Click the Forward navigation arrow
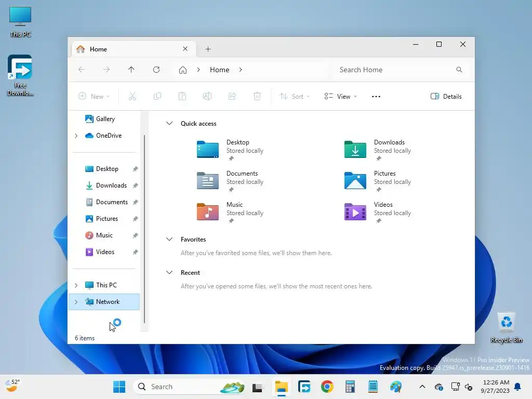 click(106, 70)
